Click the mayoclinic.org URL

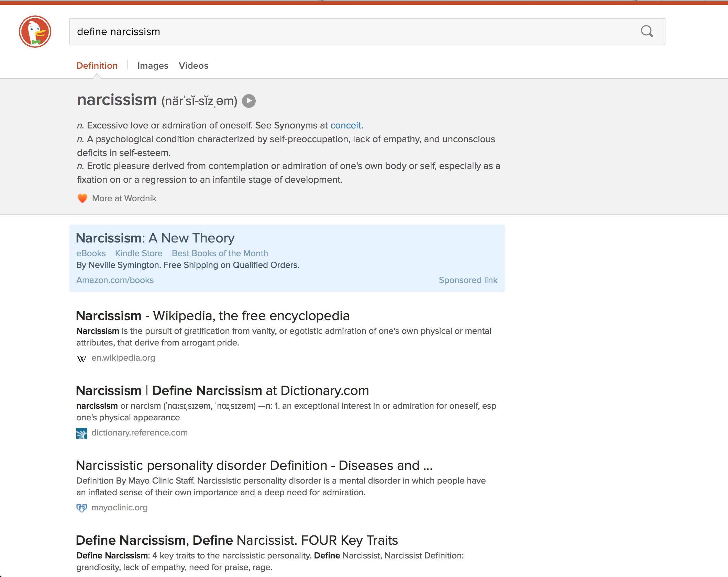pos(119,508)
